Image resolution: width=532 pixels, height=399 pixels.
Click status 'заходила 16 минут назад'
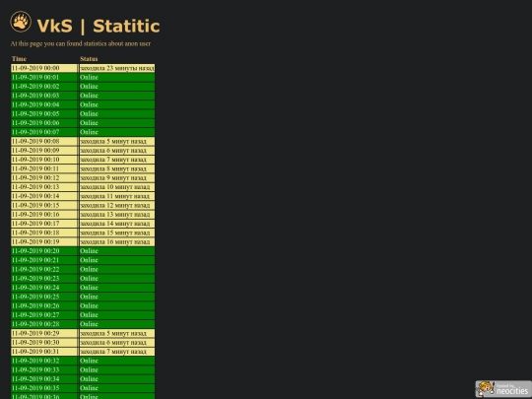pos(117,242)
